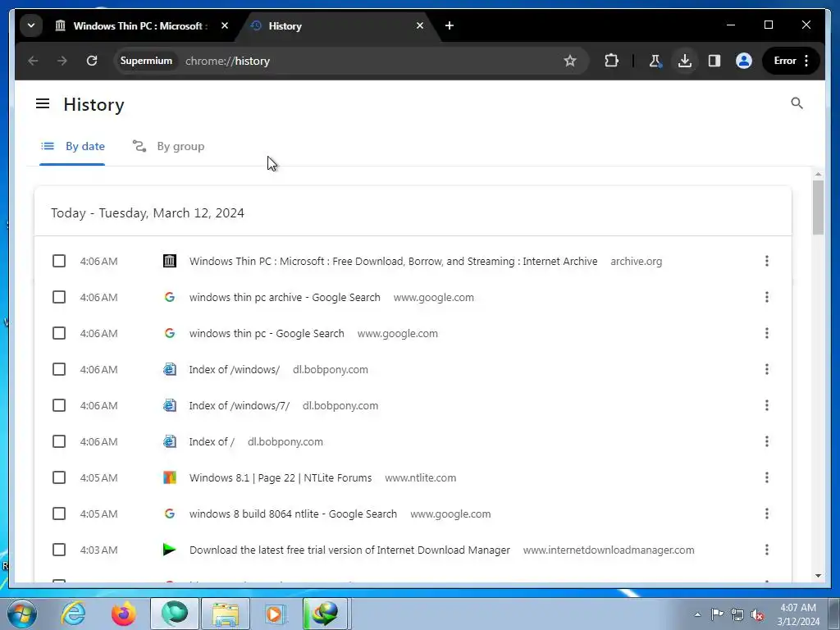The width and height of the screenshot is (840, 630).
Task: Open Windows Explorer folder taskbar icon
Action: 225,614
